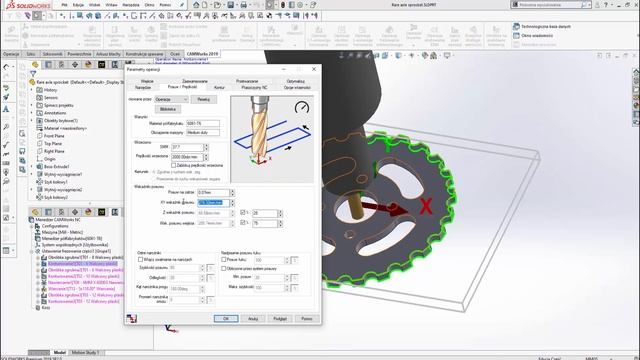Viewport: 640px width, 360px height.
Task: Enable Włącz zwalnianie na narożach
Action: (140, 260)
